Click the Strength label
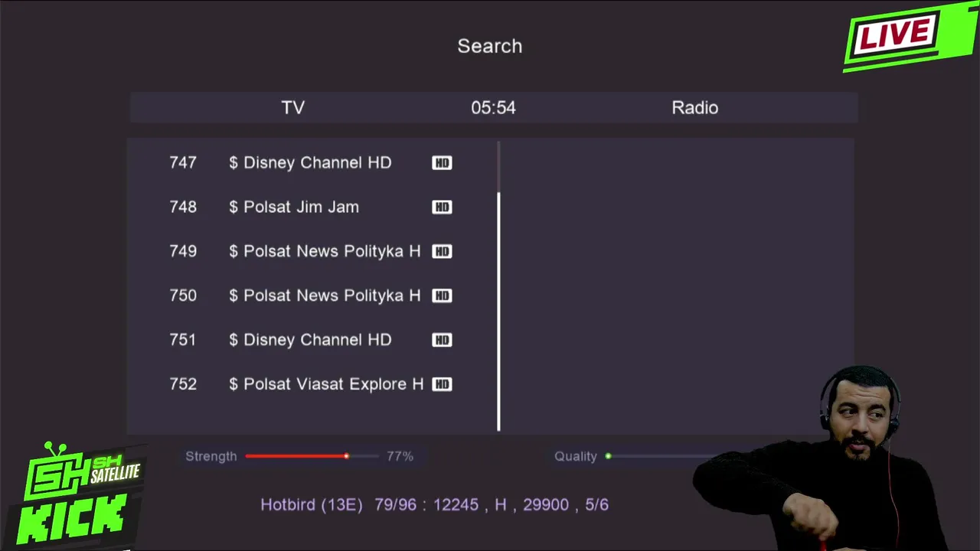Viewport: 980px width, 551px height. pos(211,456)
